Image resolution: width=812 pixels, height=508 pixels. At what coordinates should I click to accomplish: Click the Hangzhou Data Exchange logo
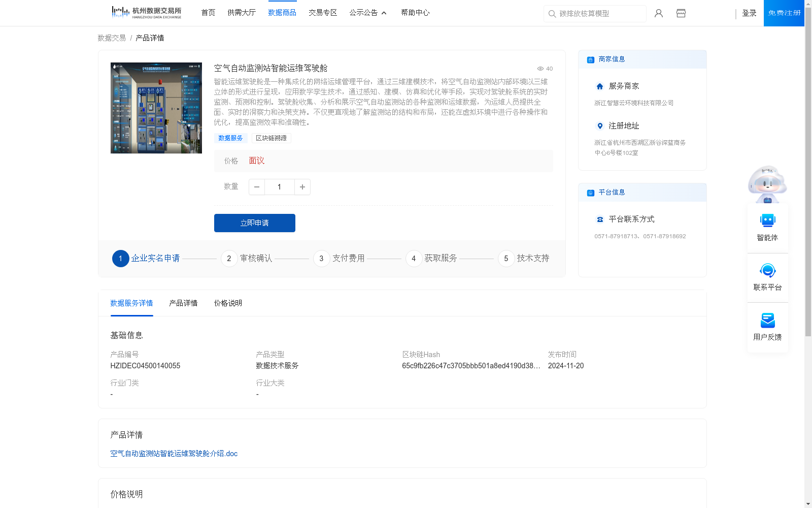[146, 13]
